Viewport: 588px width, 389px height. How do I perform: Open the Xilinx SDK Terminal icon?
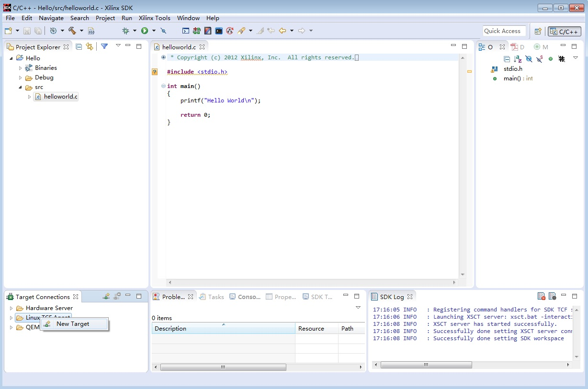click(218, 31)
